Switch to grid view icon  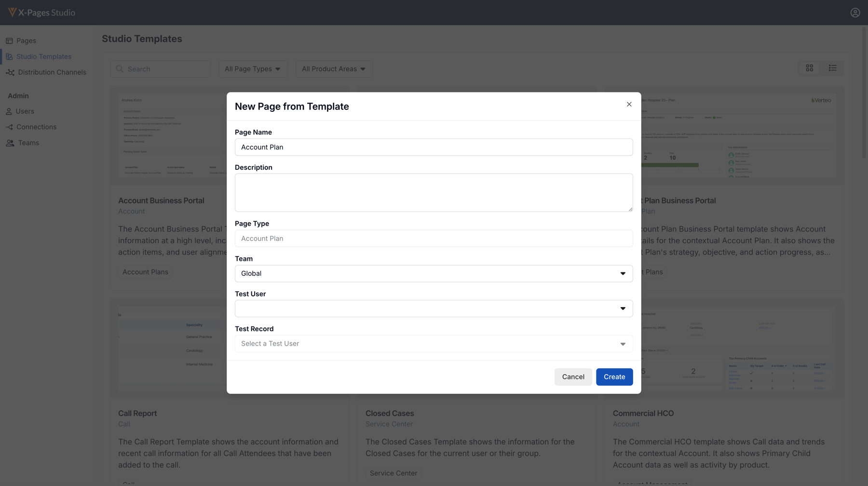(x=809, y=68)
